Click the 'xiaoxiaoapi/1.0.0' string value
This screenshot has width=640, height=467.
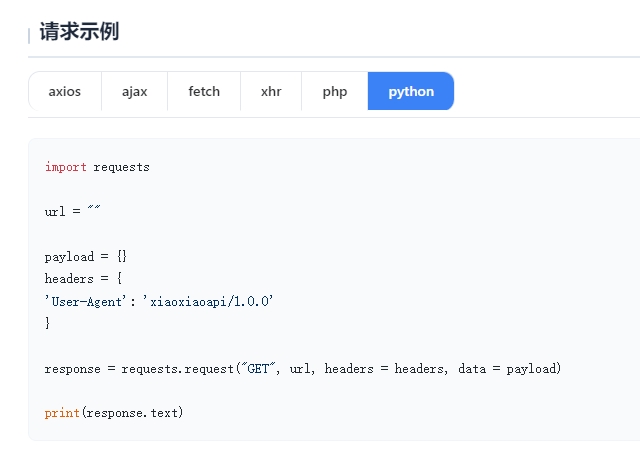(x=208, y=301)
